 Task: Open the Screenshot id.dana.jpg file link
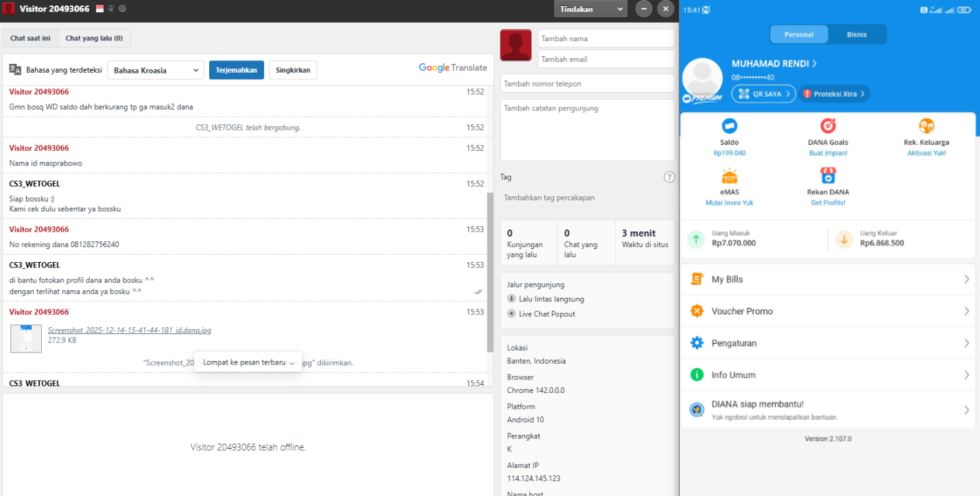pyautogui.click(x=130, y=330)
